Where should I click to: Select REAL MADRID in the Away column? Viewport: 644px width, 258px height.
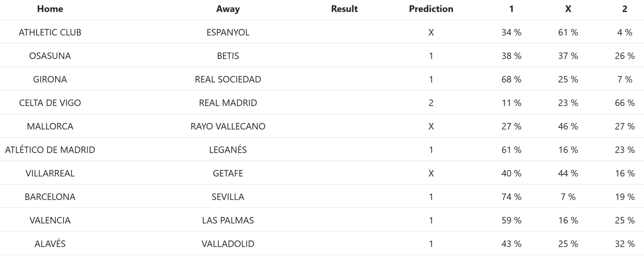point(228,103)
